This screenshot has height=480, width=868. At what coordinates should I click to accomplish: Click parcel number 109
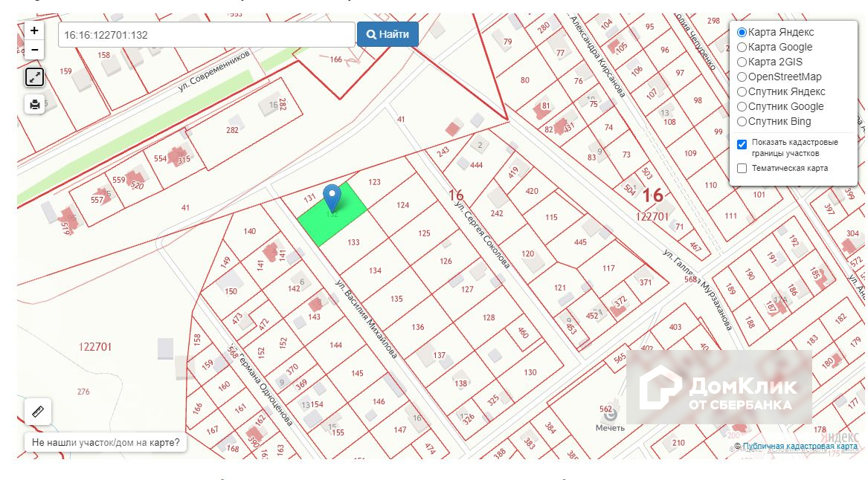coord(690,153)
